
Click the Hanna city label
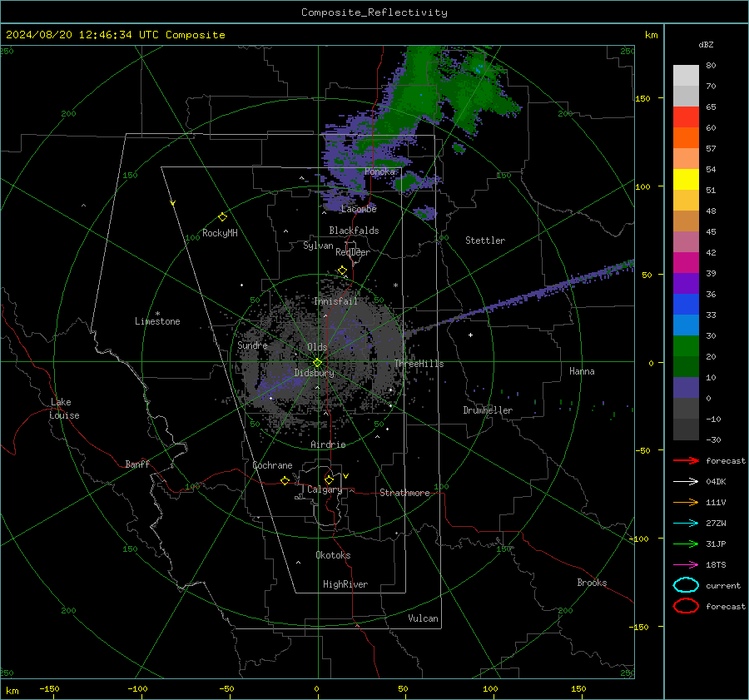582,371
